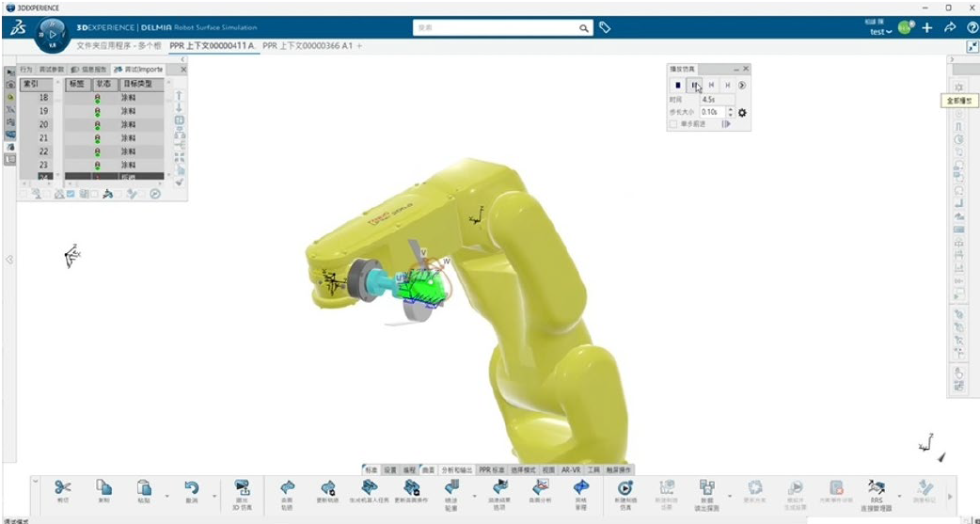Image resolution: width=980 pixels, height=524 pixels.
Task: Click the move-up arrow beside the table
Action: tap(180, 96)
